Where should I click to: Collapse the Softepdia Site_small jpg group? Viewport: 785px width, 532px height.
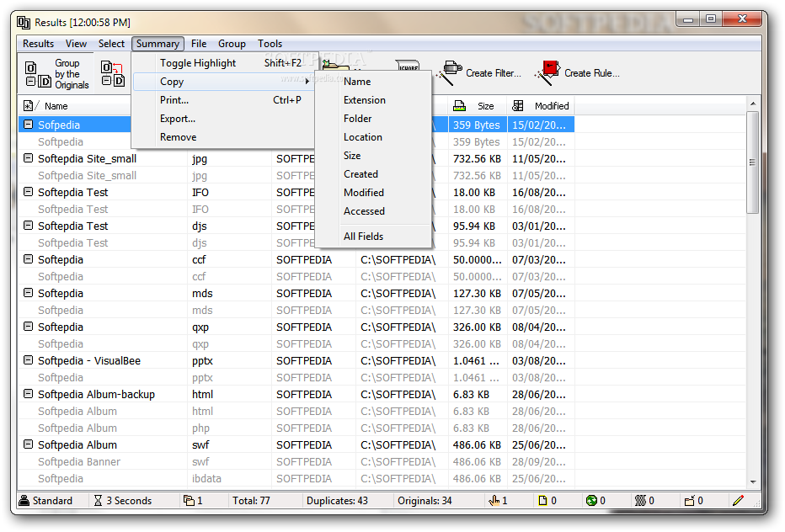29,158
